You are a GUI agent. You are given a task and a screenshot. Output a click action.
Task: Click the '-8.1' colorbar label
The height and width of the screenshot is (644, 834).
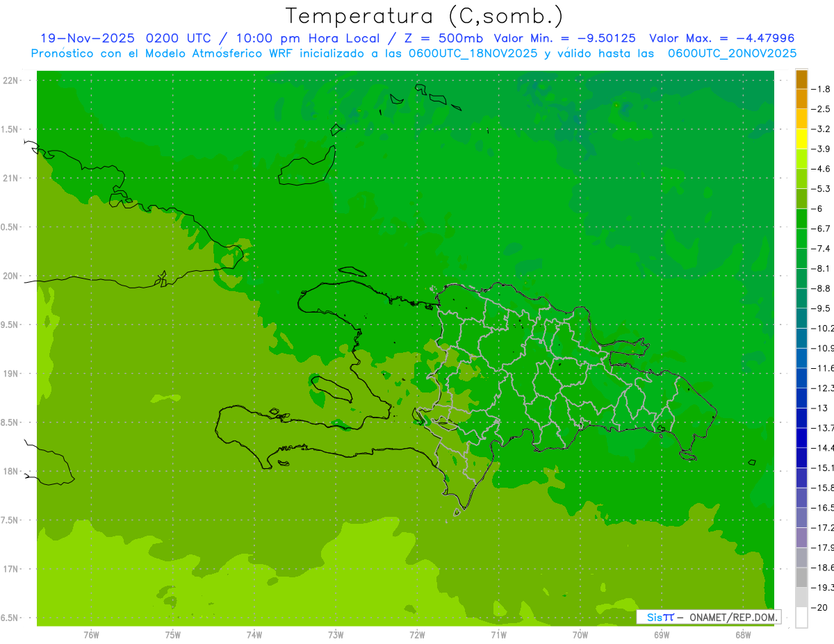click(x=821, y=268)
